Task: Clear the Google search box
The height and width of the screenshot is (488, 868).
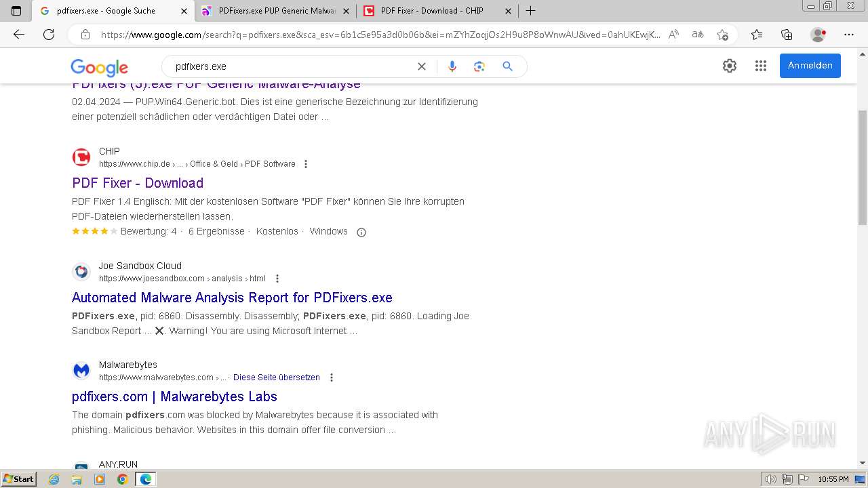Action: click(421, 66)
